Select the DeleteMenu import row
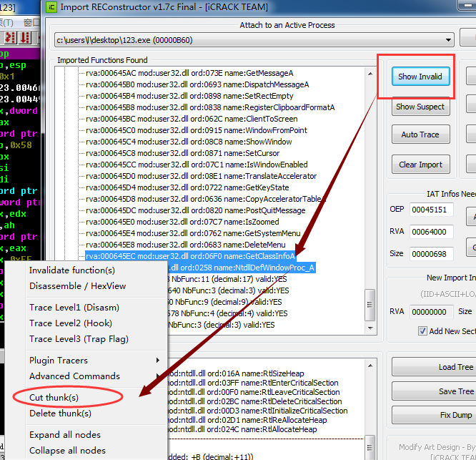The width and height of the screenshot is (476, 460). [186, 245]
